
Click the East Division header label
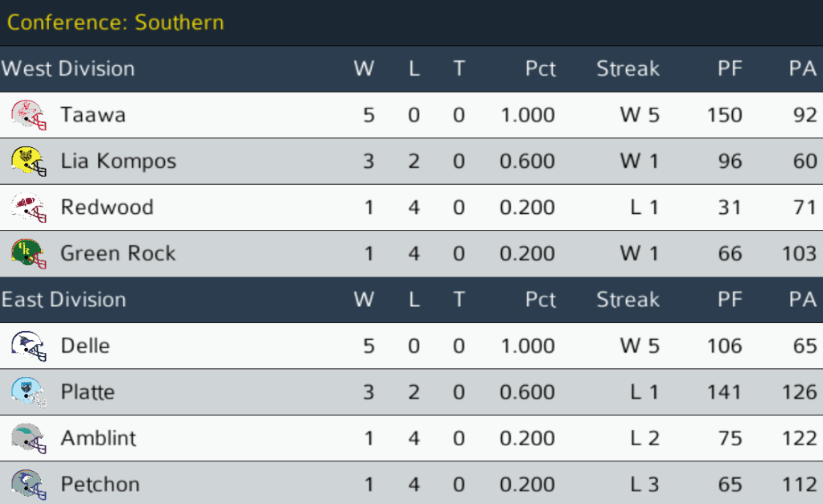pos(64,300)
